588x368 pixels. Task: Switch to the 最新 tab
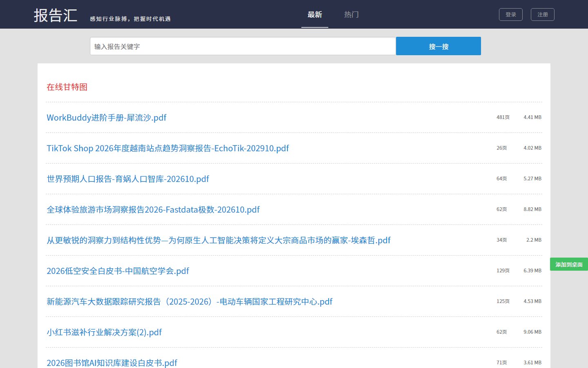315,15
